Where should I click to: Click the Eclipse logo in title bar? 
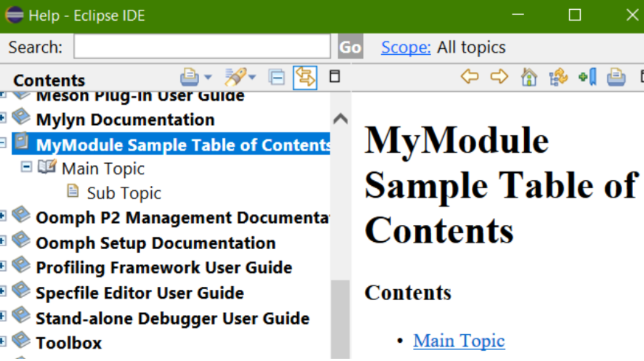click(x=14, y=15)
